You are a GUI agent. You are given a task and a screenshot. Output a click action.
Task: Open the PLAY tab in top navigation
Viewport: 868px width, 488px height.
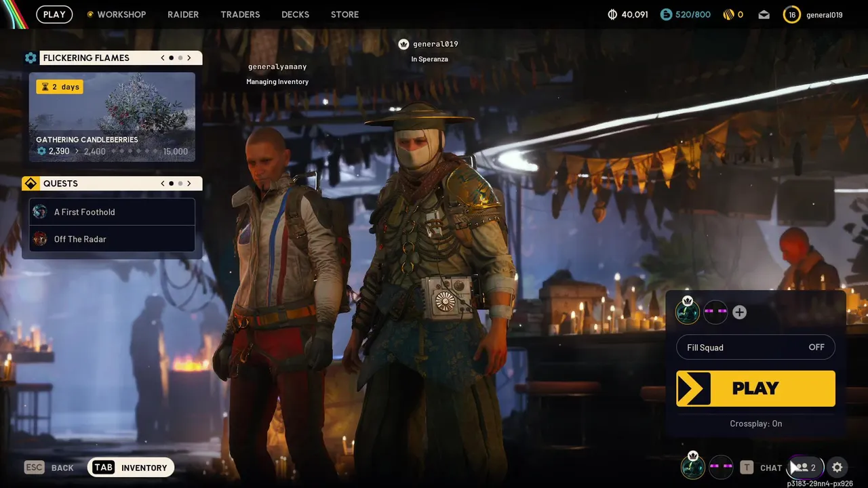[54, 14]
